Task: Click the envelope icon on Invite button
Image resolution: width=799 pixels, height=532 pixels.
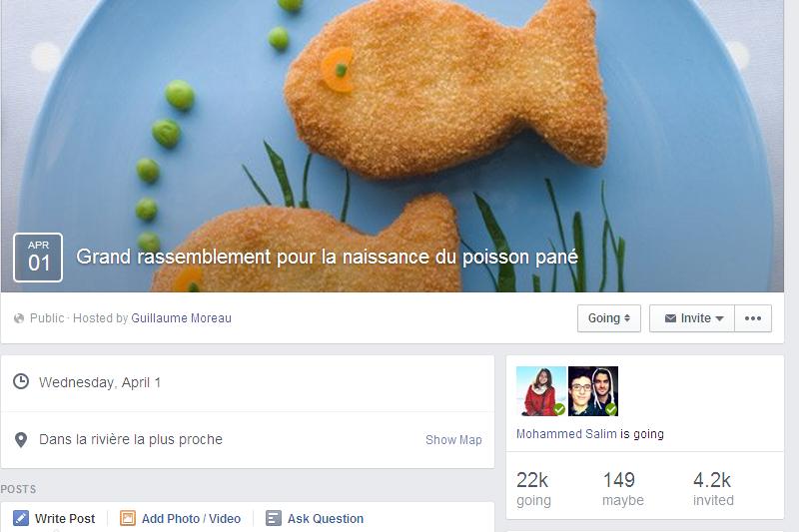Action: [x=670, y=318]
